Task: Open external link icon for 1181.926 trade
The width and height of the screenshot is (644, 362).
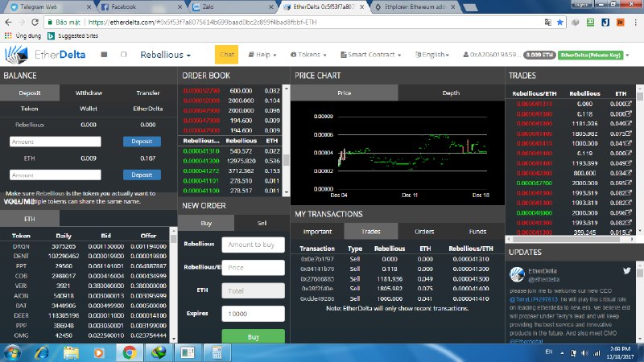Action: pos(628,123)
